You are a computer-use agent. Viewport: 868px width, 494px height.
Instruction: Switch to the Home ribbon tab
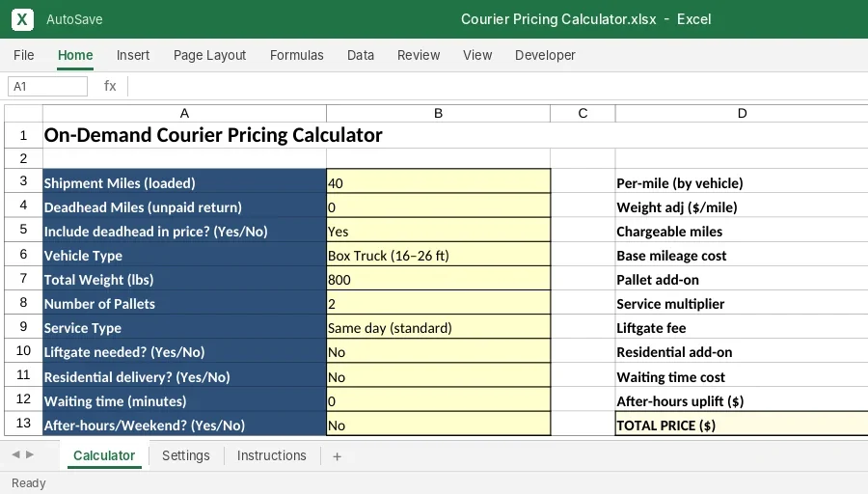point(75,55)
